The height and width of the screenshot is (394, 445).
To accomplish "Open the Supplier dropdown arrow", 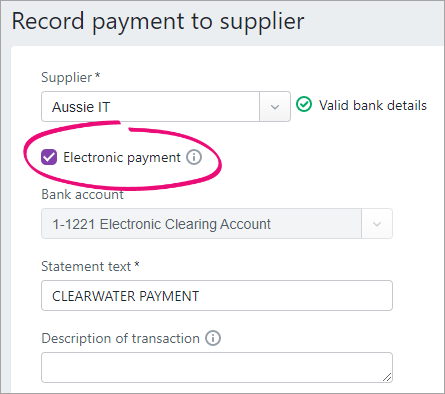I will click(275, 107).
